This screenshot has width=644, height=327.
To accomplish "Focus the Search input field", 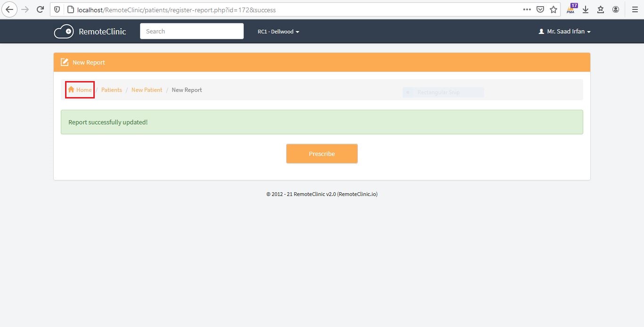I will (x=192, y=31).
